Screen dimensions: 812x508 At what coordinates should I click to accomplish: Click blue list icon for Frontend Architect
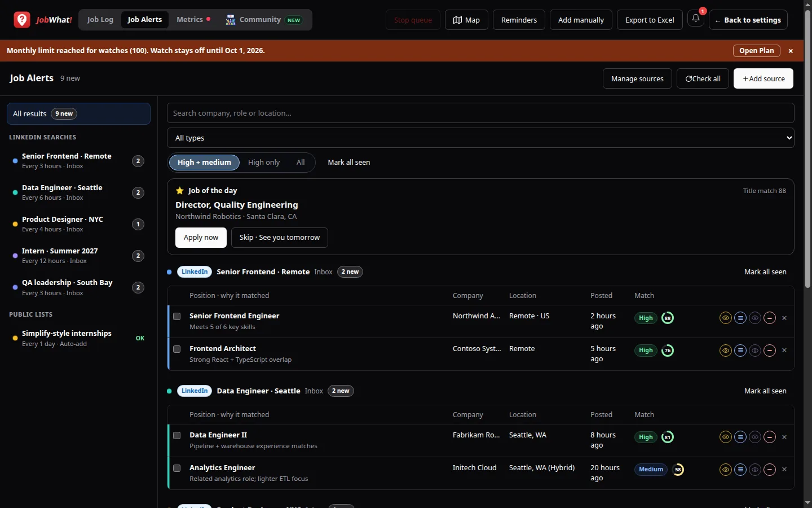pos(740,351)
